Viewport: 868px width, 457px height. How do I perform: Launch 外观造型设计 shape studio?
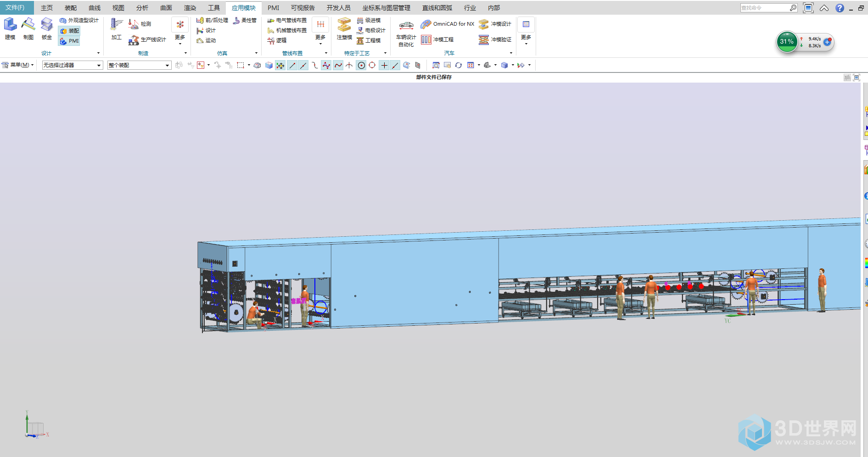point(79,20)
